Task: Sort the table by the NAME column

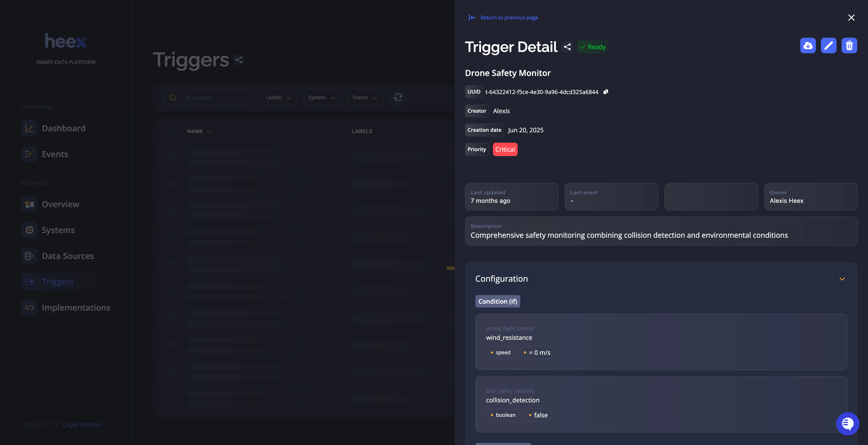Action: pyautogui.click(x=198, y=131)
